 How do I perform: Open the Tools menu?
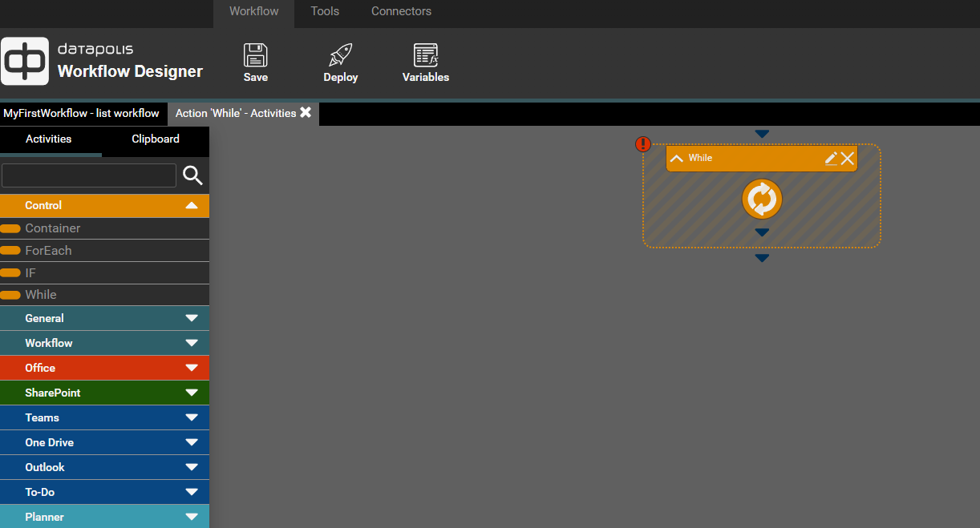tap(325, 11)
